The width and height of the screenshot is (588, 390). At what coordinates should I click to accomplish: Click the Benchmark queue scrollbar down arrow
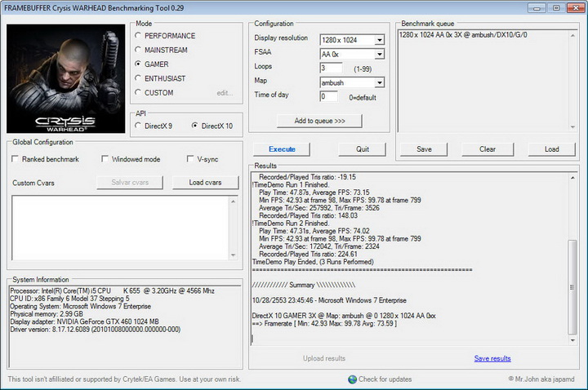572,127
